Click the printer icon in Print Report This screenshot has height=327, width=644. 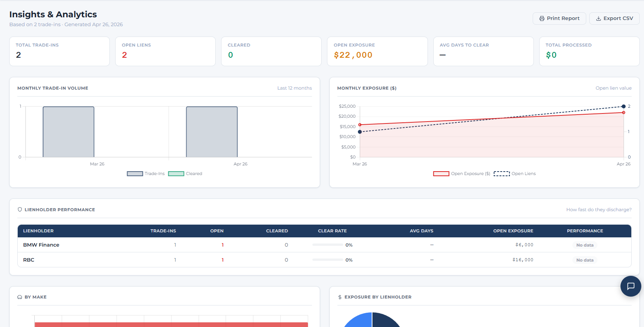[x=542, y=18]
